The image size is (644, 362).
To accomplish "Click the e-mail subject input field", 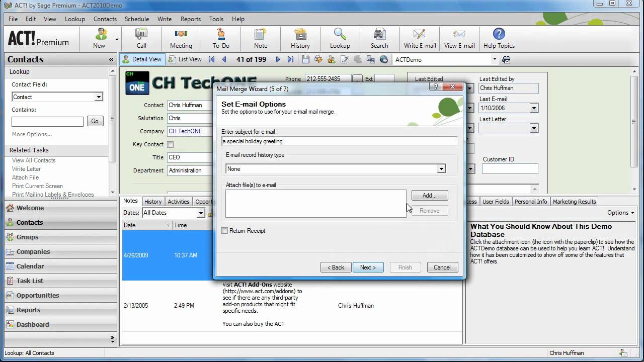I will (339, 141).
